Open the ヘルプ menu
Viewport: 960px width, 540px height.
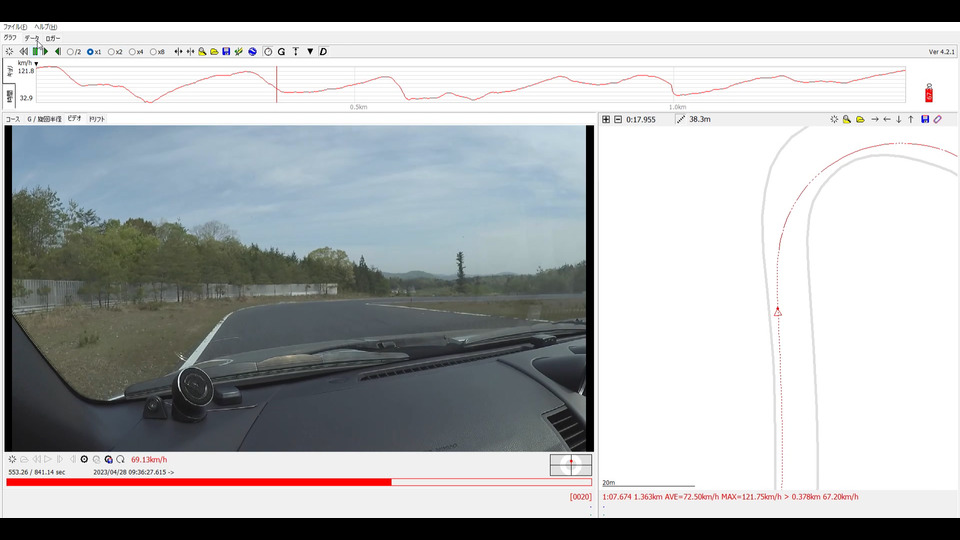46,27
